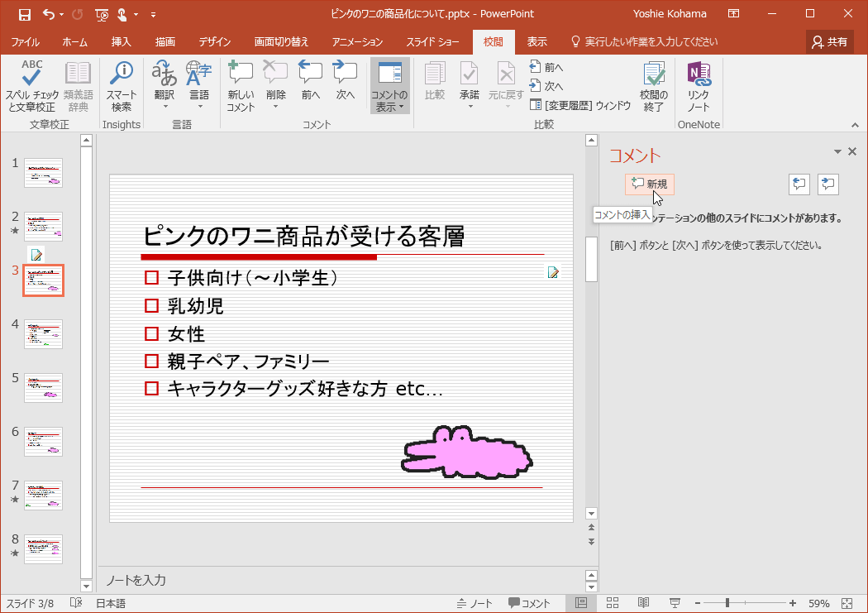868x613 pixels.
Task: Adjust the zoom slider in status bar
Action: click(x=727, y=603)
